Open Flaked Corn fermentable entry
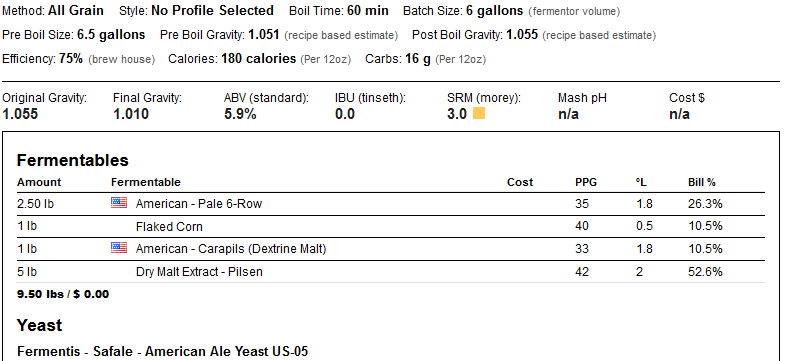 [x=169, y=227]
